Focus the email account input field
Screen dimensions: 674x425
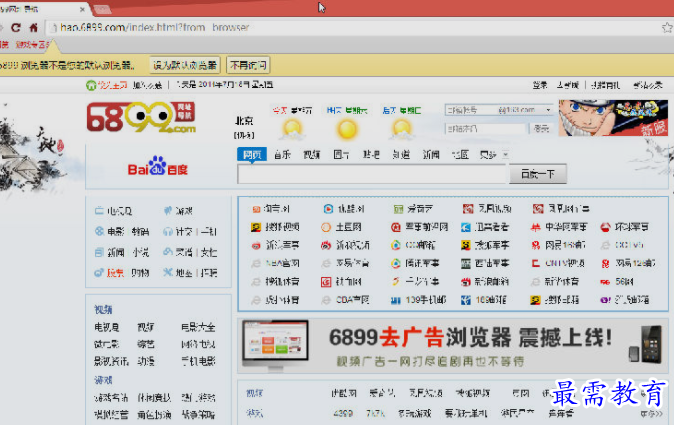tap(471, 110)
